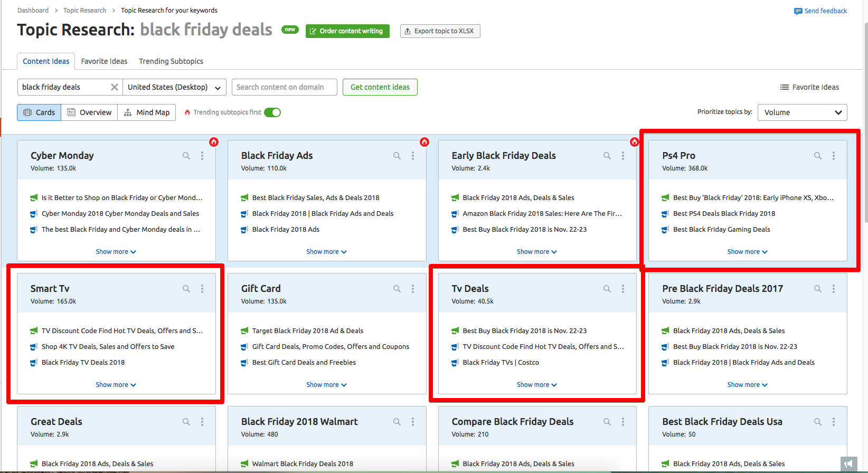
Task: Clear the black friday deals keyword
Action: [114, 87]
